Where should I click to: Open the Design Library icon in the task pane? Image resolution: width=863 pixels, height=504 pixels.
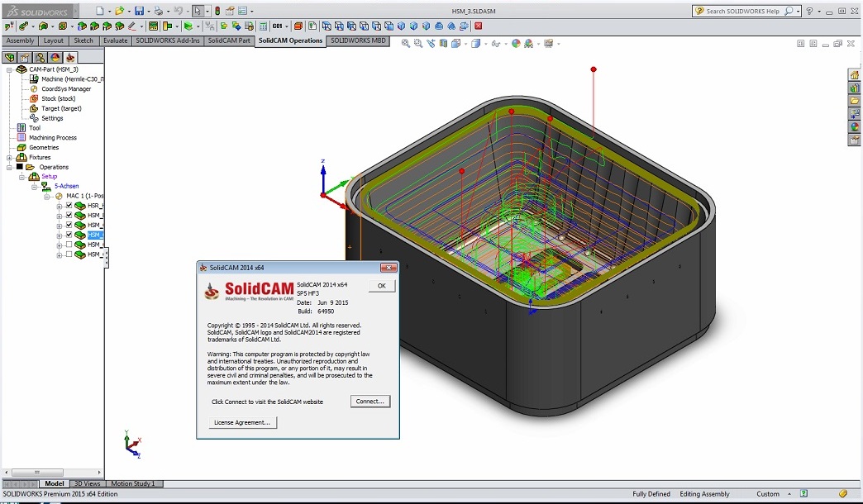click(x=854, y=88)
